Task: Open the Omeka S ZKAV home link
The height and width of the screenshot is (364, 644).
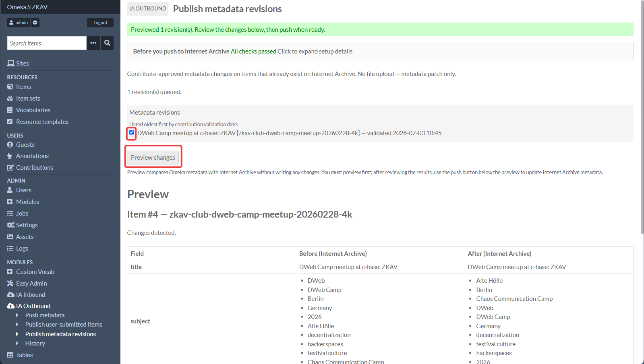Action: point(27,7)
